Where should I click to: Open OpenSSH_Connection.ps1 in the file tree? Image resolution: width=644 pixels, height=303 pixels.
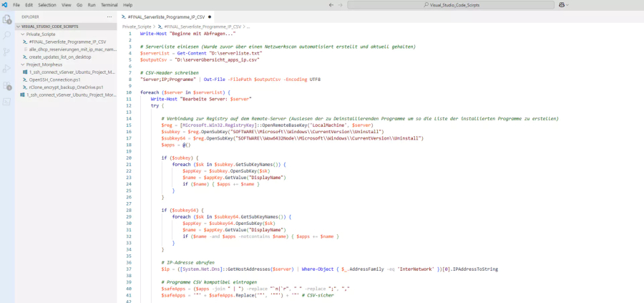54,80
